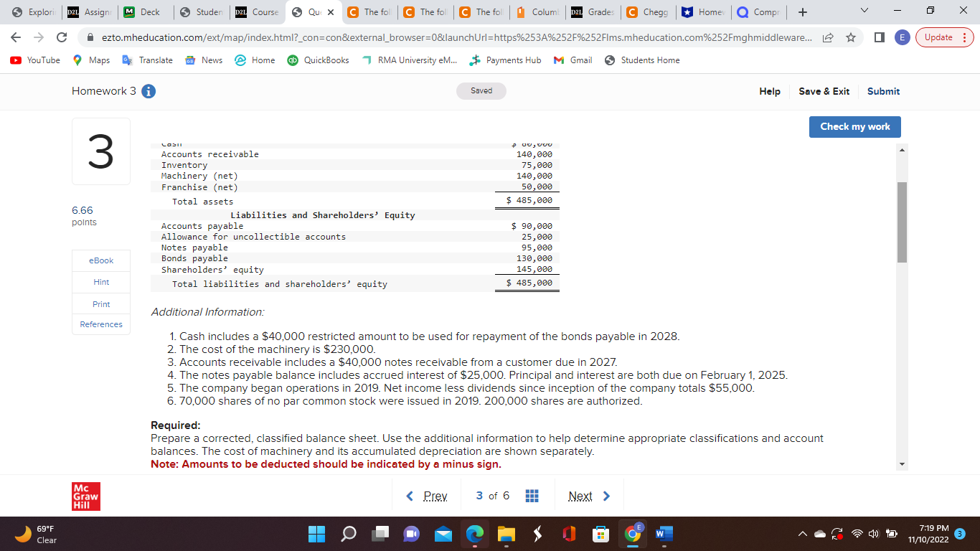Open Word from the taskbar

[664, 534]
